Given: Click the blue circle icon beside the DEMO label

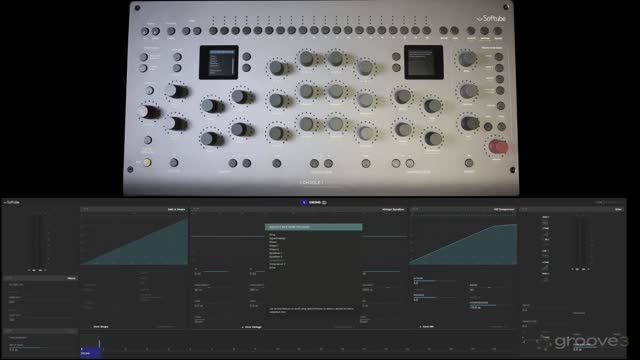Looking at the screenshot, I should click(304, 202).
